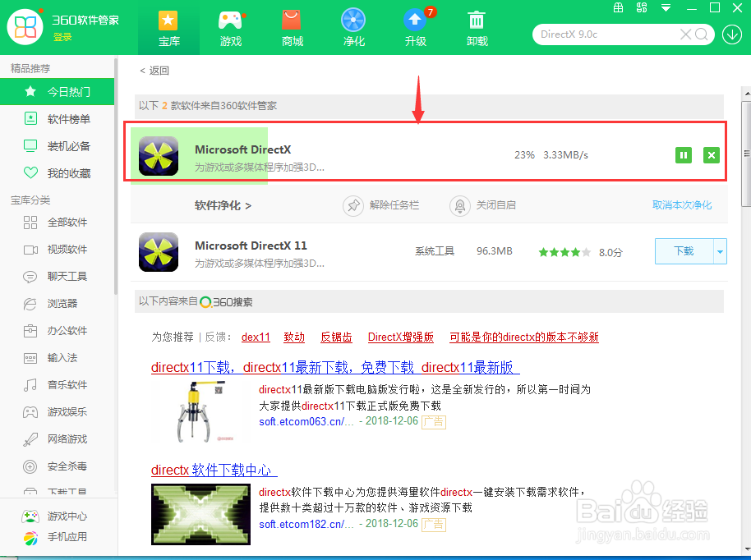This screenshot has height=560, width=751.
Task: Click the DirectX 11 star rating
Action: (564, 252)
